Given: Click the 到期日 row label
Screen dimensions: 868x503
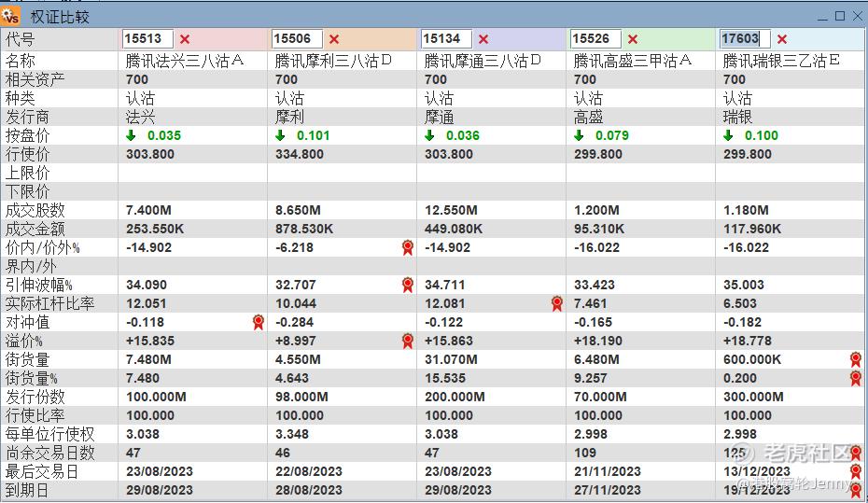Looking at the screenshot, I should (x=27, y=490).
